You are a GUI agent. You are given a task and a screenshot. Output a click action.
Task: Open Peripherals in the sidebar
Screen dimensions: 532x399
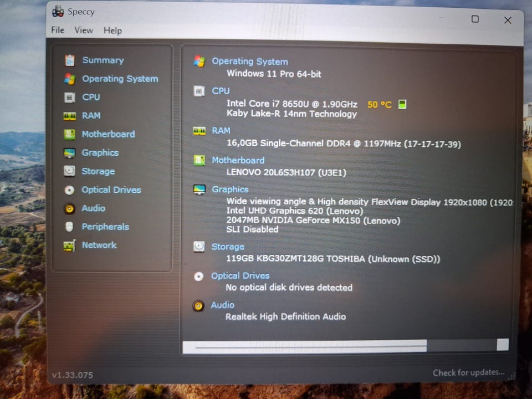[x=105, y=227]
